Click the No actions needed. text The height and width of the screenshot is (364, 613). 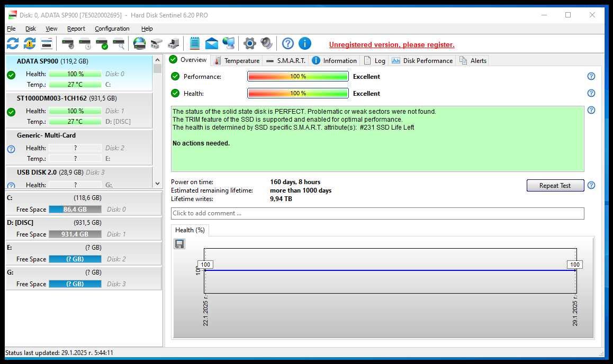[x=201, y=143]
